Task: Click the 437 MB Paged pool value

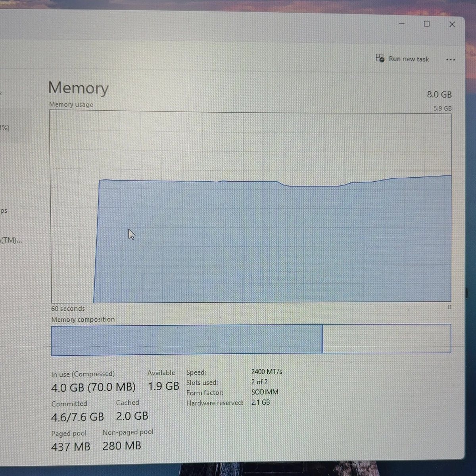Action: [x=71, y=447]
